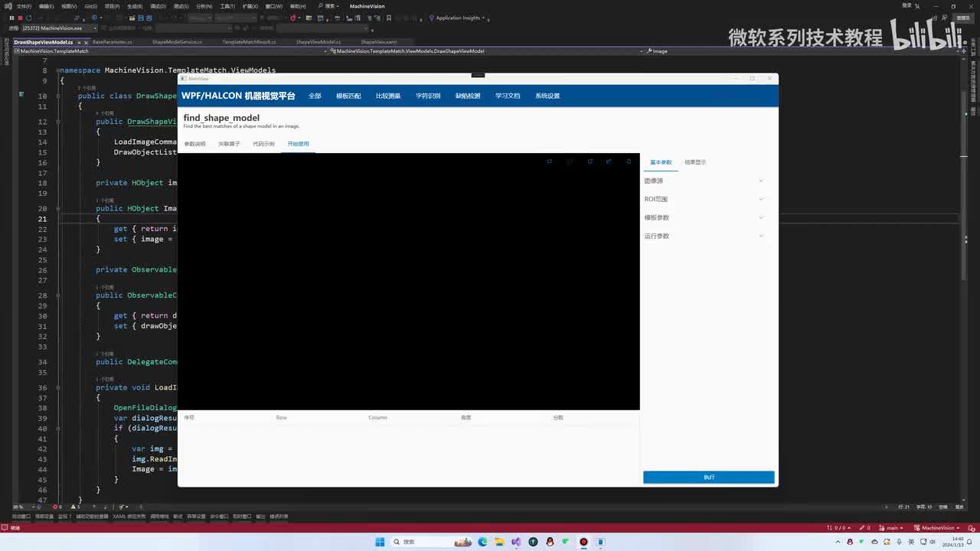
Task: Switch to the 结果显示 tab
Action: (x=695, y=162)
